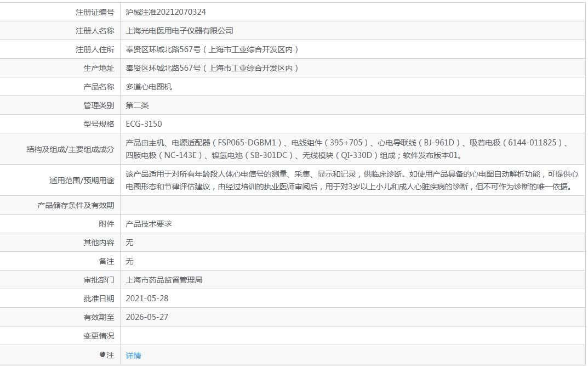The width and height of the screenshot is (588, 366).
Task: Click the 生产地址 row label
Action: coord(99,69)
